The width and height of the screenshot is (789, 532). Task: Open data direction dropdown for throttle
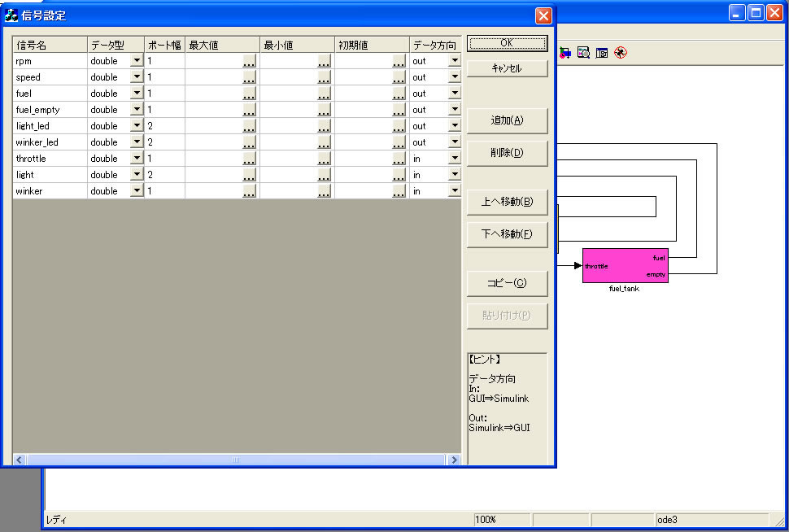click(454, 159)
